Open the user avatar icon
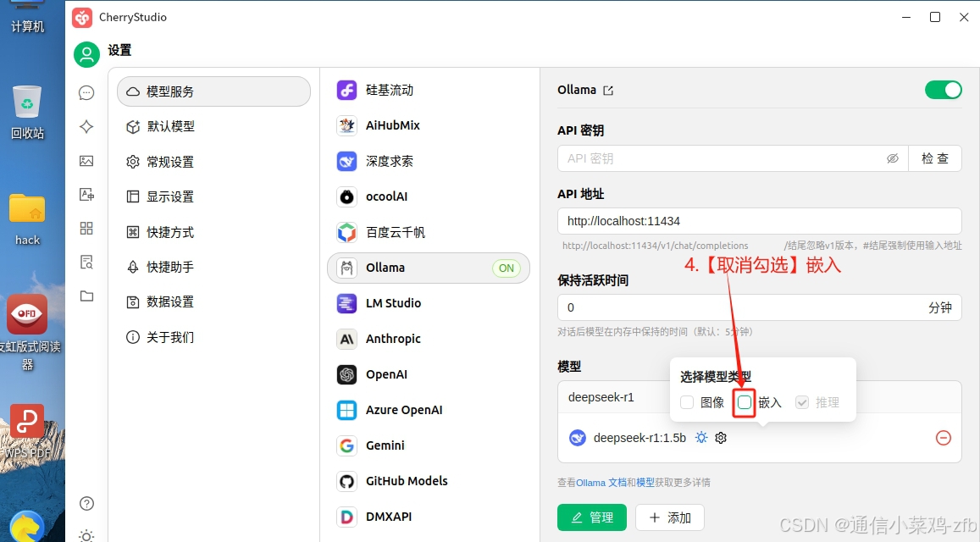 87,54
